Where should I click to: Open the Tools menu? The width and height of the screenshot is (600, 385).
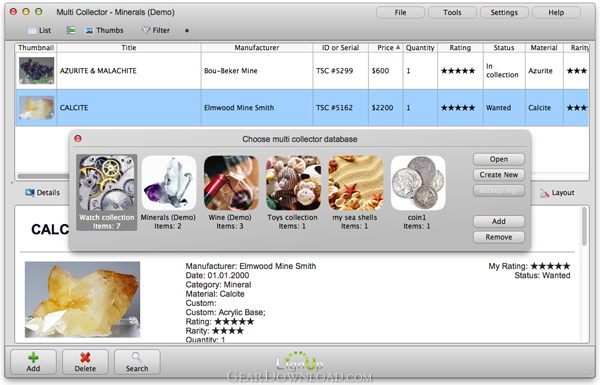tap(452, 13)
